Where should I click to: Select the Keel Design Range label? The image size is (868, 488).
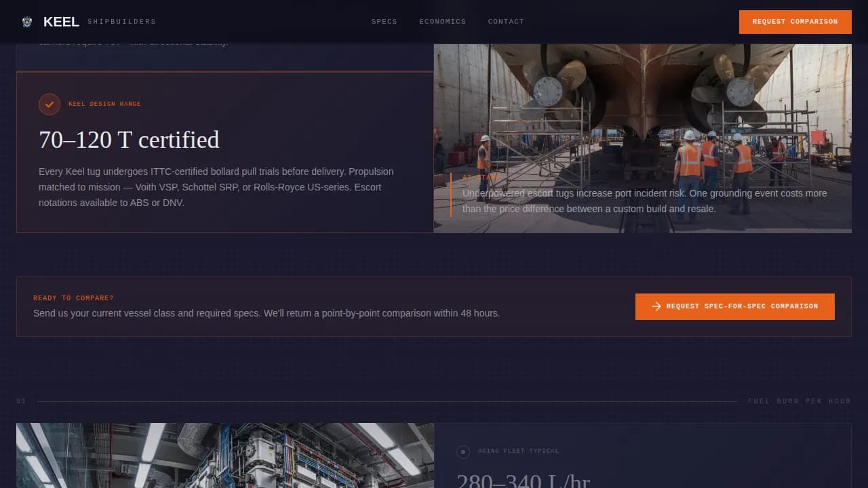tap(104, 104)
